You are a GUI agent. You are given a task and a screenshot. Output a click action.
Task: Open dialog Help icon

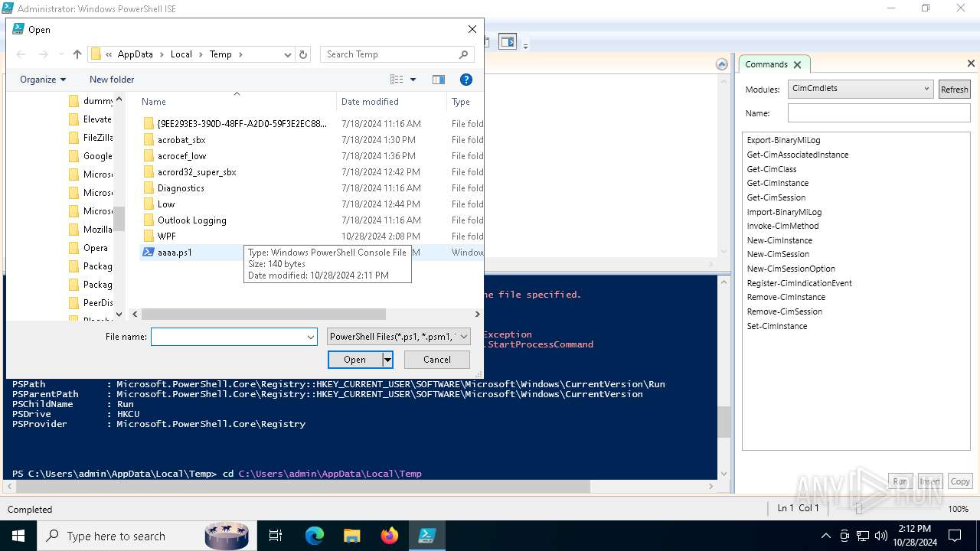(466, 80)
